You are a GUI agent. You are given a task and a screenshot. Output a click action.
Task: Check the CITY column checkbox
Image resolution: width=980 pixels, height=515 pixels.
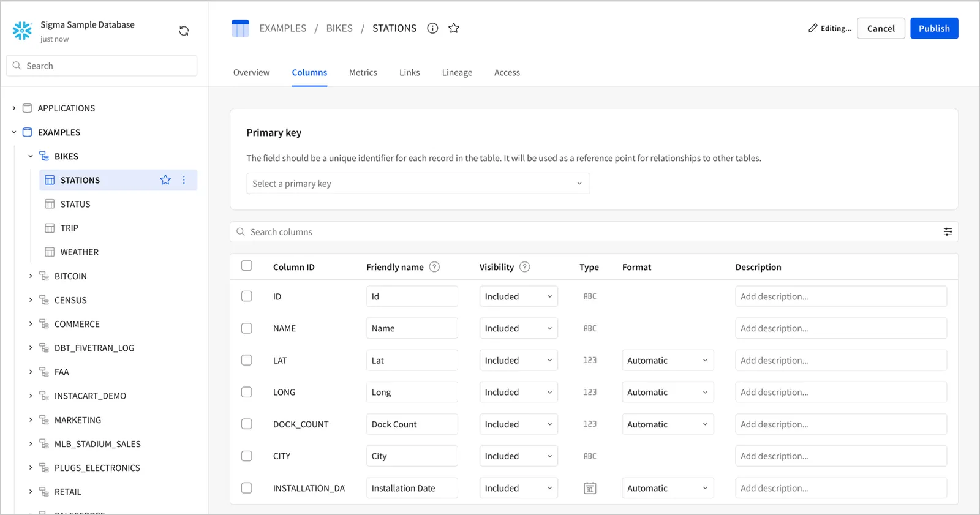[x=247, y=456]
